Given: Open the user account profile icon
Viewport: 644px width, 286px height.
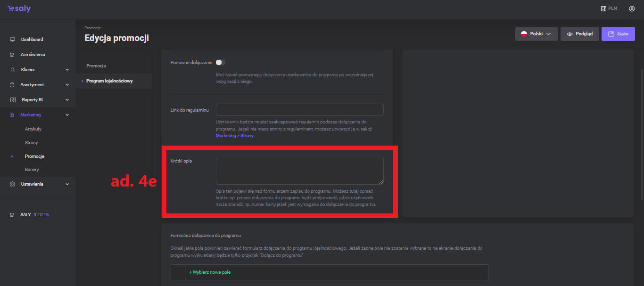Looking at the screenshot, I should 632,8.
